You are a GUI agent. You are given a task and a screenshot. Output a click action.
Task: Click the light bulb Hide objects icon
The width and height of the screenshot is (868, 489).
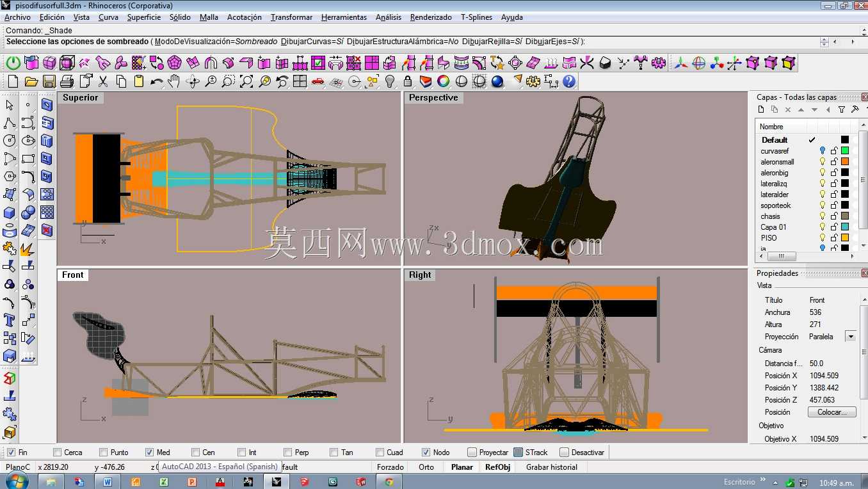click(x=390, y=81)
